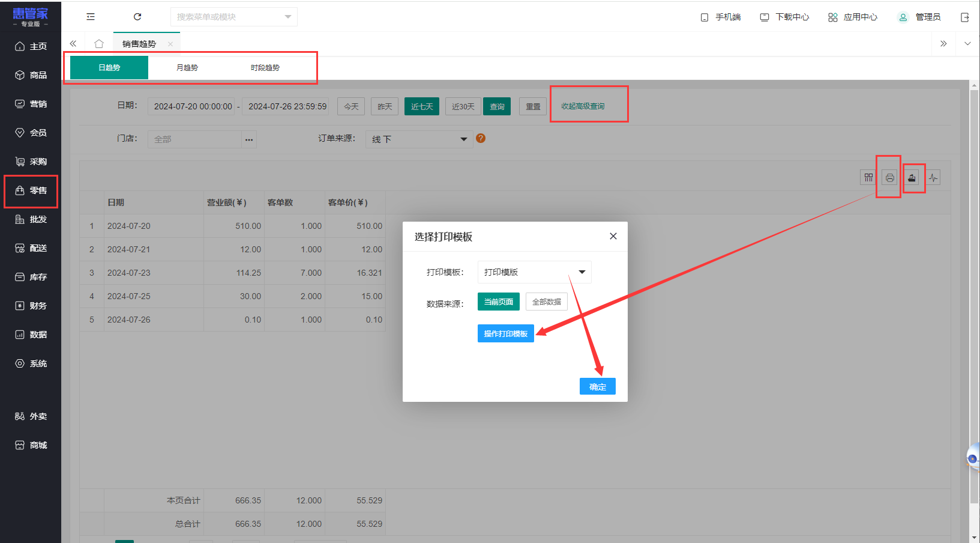The height and width of the screenshot is (543, 980).
Task: Collapse advanced query via 收起高级查询
Action: point(583,106)
